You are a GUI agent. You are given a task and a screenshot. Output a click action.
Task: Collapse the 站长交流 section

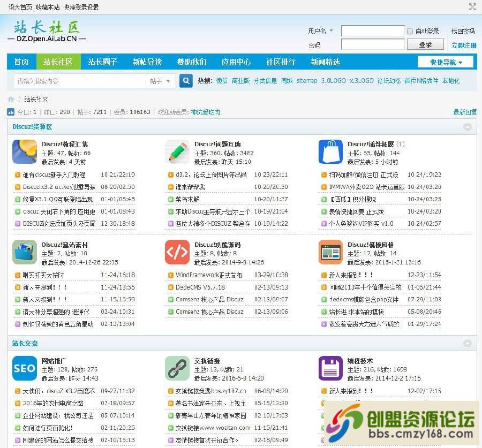point(467,344)
